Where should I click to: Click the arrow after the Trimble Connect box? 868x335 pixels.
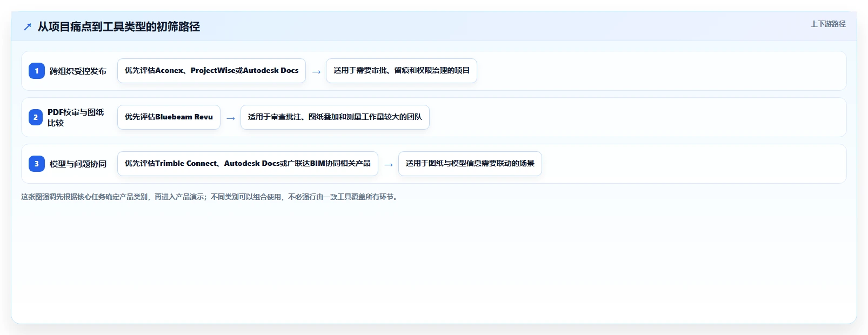coord(389,165)
